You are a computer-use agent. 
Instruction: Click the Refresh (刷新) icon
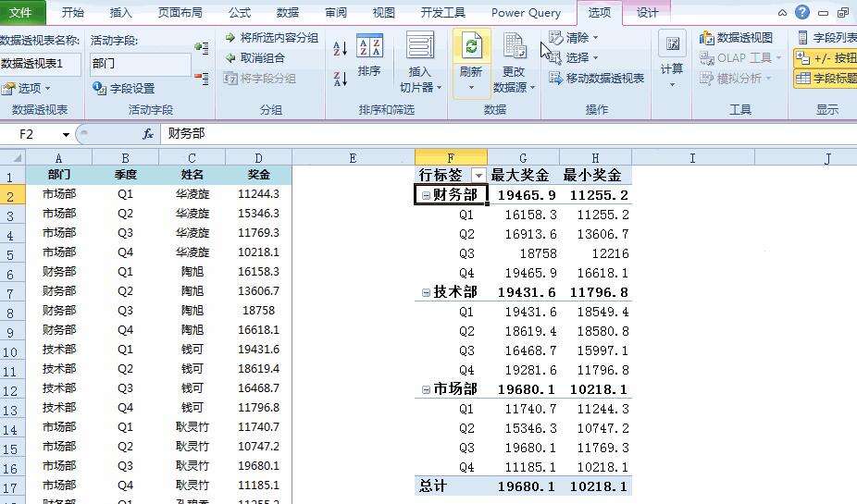point(471,46)
